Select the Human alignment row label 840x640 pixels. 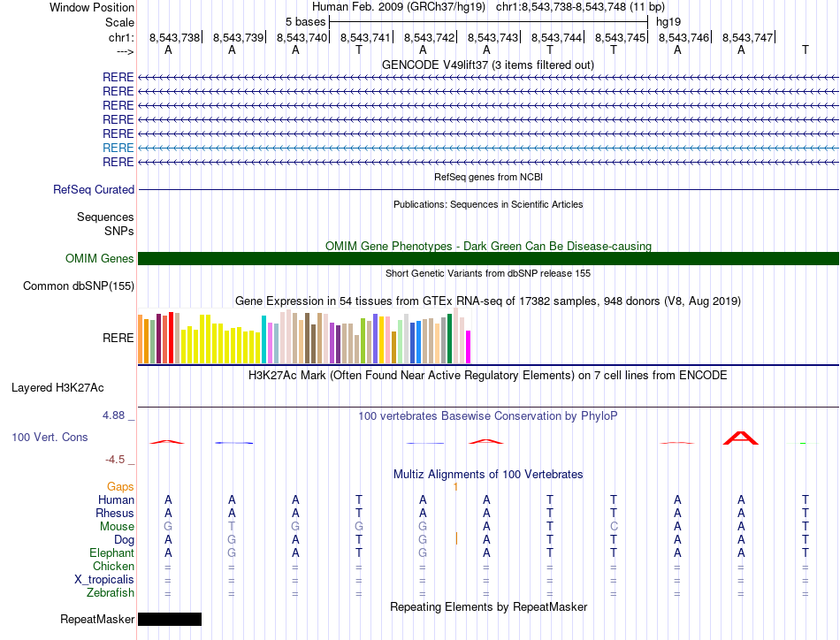tap(116, 499)
